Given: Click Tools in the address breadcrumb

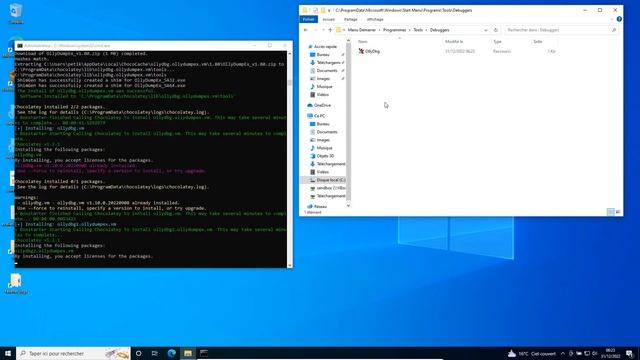Looking at the screenshot, I should pos(418,30).
